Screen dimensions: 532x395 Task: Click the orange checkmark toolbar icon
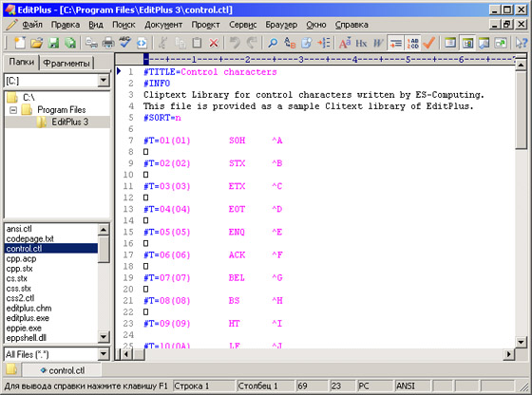tap(428, 43)
